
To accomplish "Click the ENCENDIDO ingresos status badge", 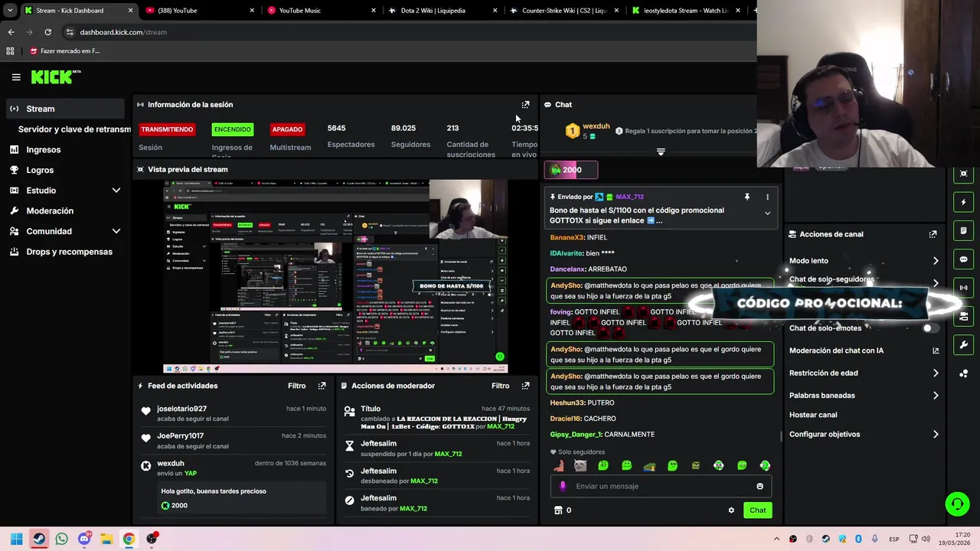I will pyautogui.click(x=232, y=129).
